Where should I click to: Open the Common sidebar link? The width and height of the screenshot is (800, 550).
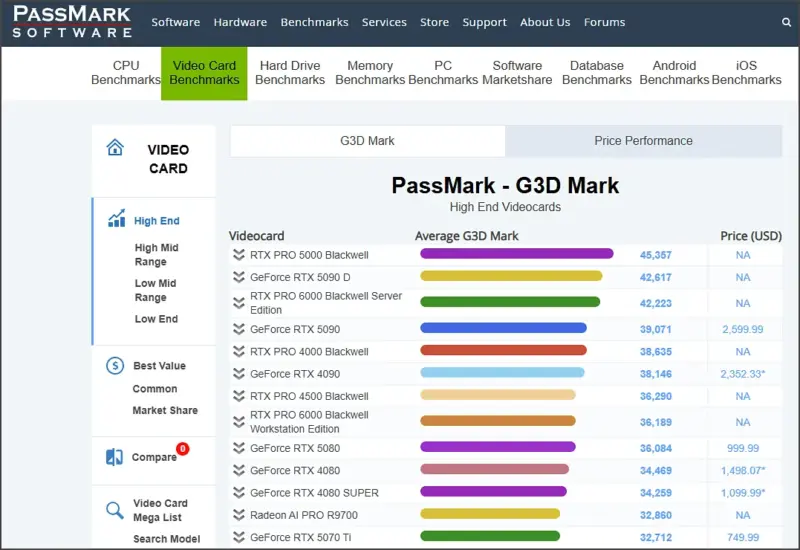click(x=155, y=389)
